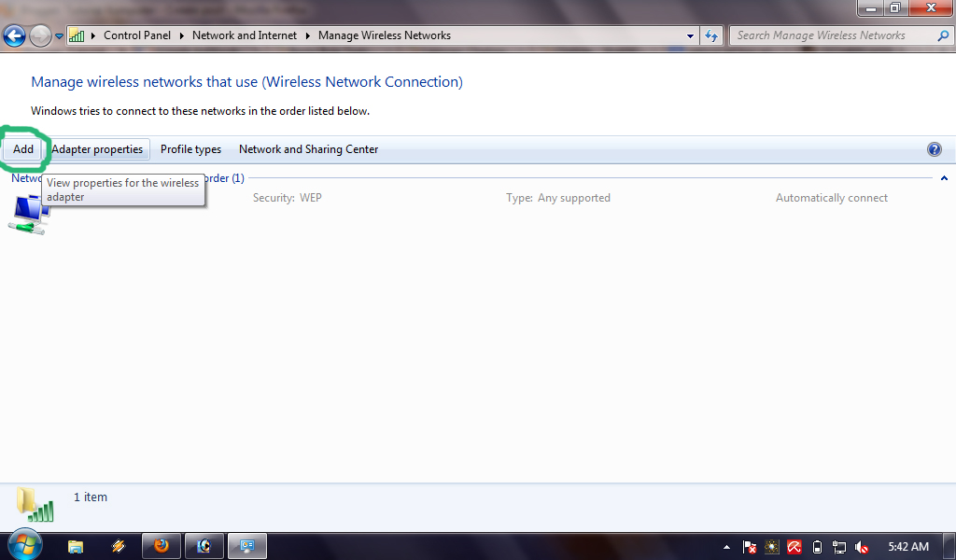The height and width of the screenshot is (560, 956).
Task: Close the Manage Wireless Networks window
Action: [931, 7]
